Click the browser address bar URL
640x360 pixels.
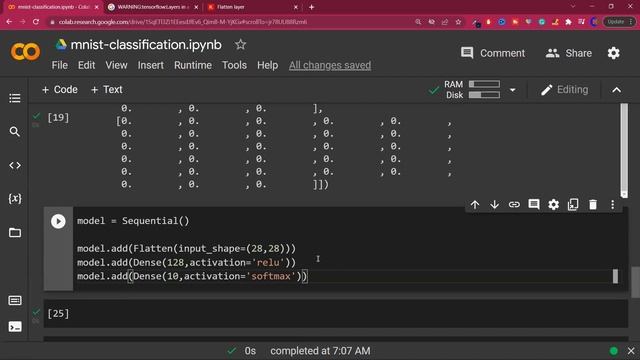[183, 22]
